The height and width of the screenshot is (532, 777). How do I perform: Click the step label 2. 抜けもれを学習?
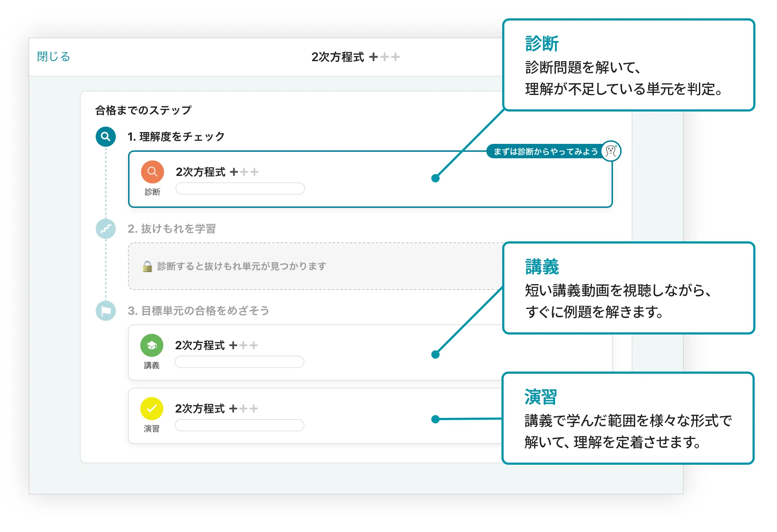pos(172,229)
